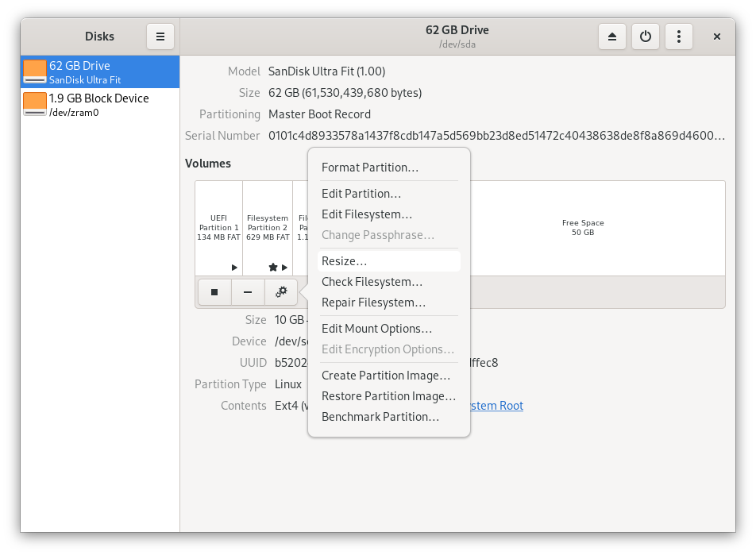Open the drive menu via three-dot icon

click(x=679, y=37)
